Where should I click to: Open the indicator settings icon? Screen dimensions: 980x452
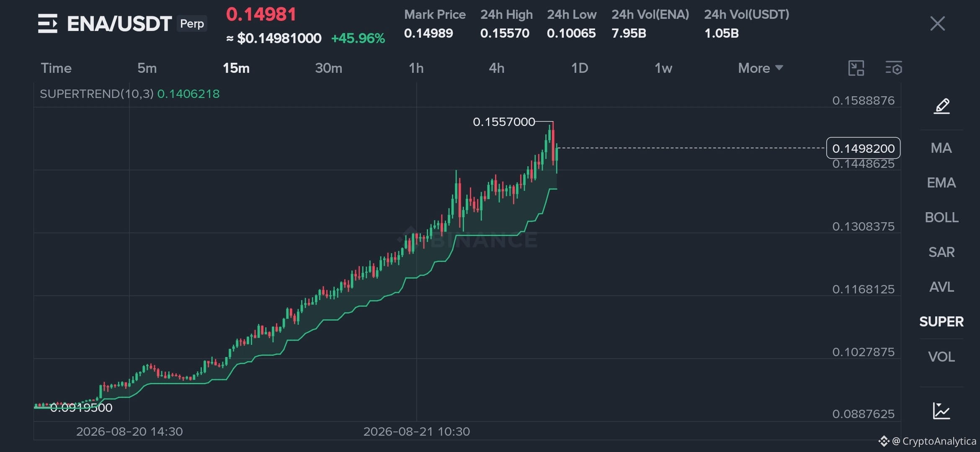894,68
